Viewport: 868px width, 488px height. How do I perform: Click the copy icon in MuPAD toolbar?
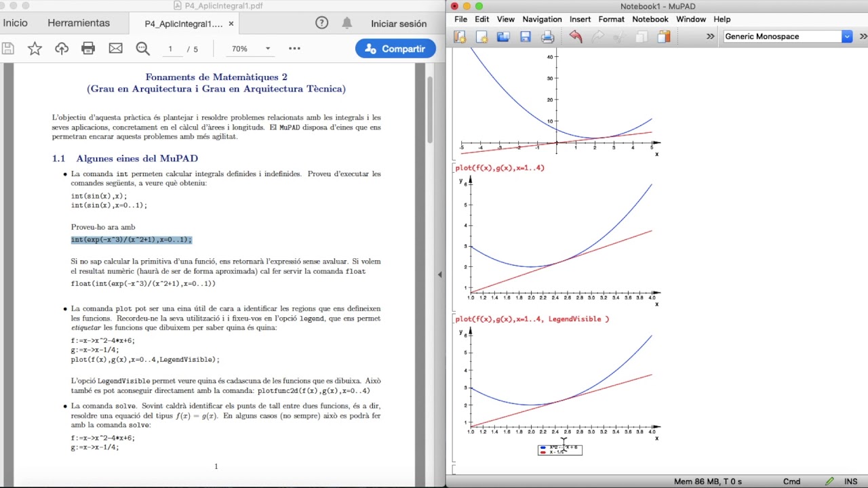pos(641,37)
